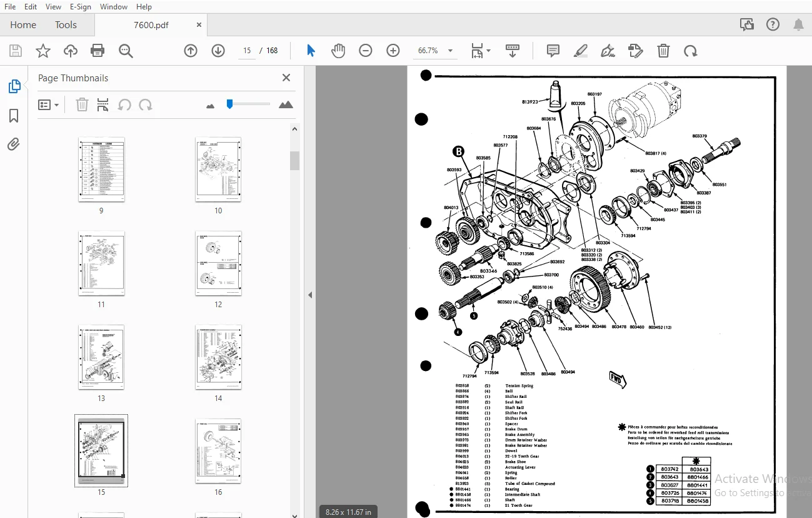Delete selected pages in thumbnails panel
This screenshot has height=518, width=812.
coord(82,104)
